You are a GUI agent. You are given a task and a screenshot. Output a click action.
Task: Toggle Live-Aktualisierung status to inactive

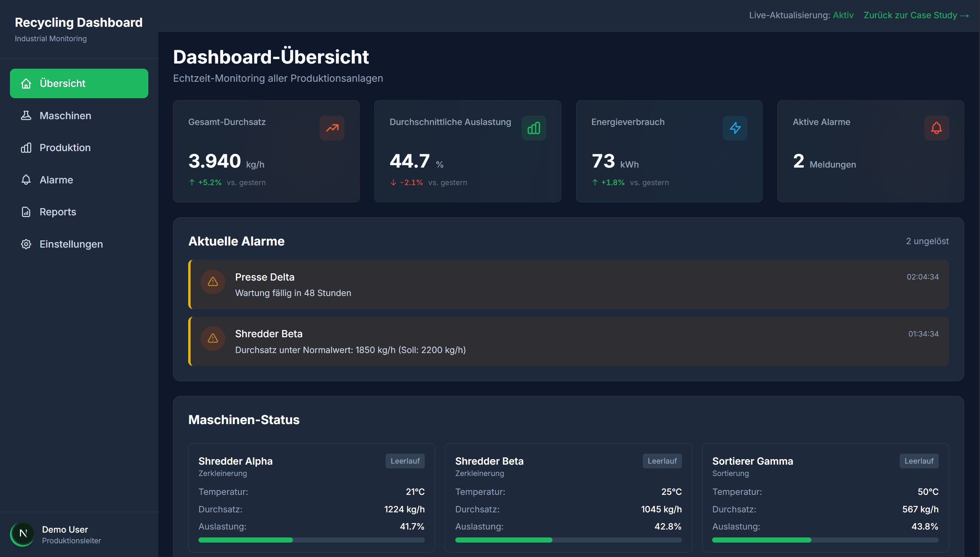843,15
